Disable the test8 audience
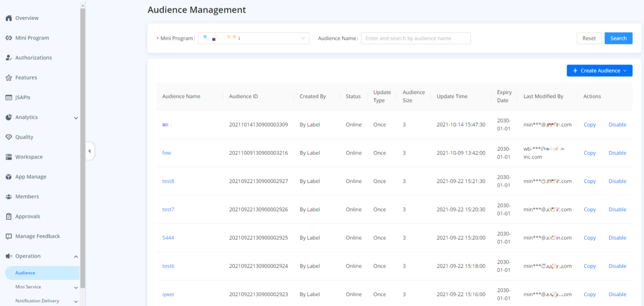 (x=617, y=181)
